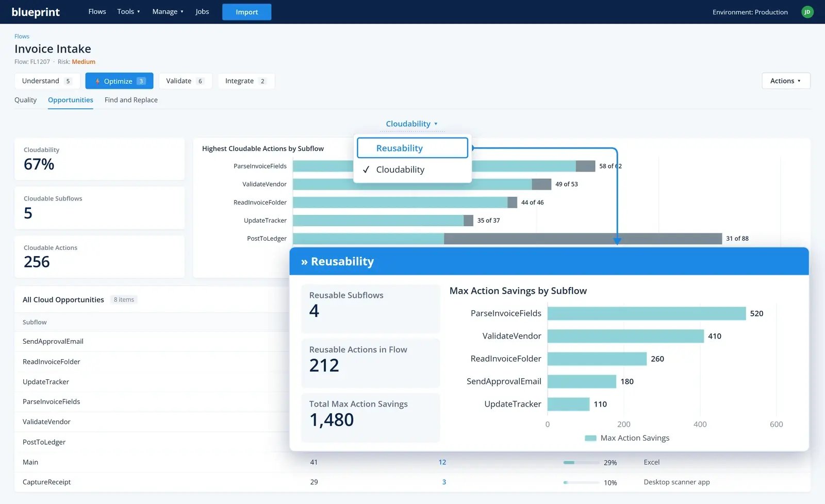Viewport: 825px width, 504px height.
Task: Click the blueprint logo
Action: pyautogui.click(x=36, y=12)
